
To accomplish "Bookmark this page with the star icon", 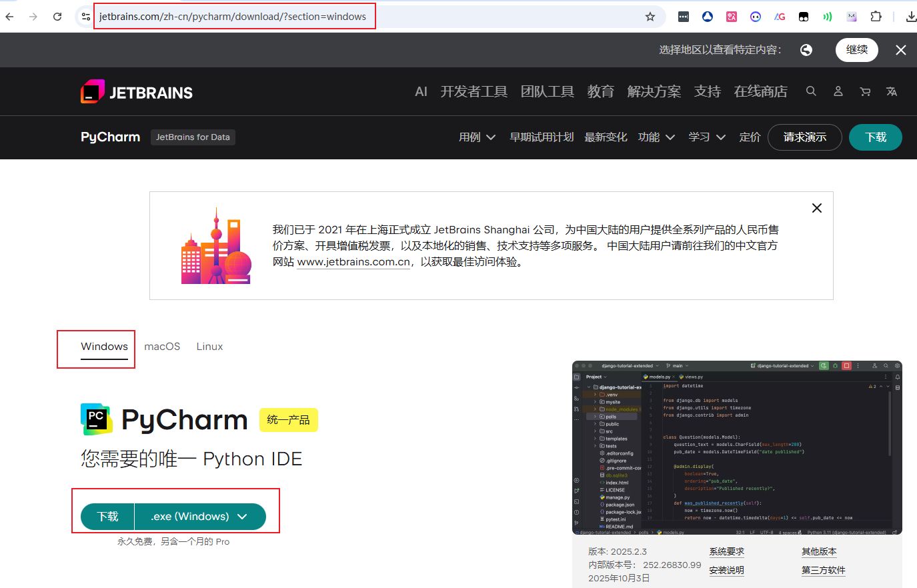I will point(650,17).
